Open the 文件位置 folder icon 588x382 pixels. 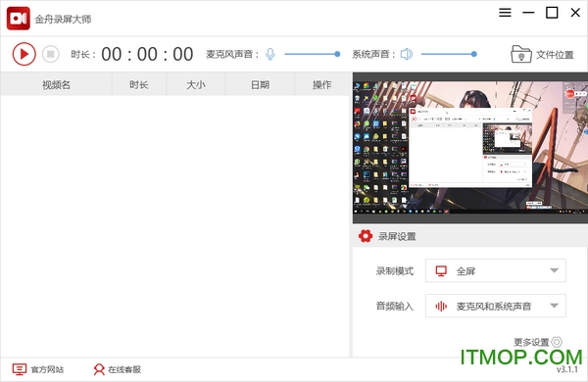(x=521, y=54)
